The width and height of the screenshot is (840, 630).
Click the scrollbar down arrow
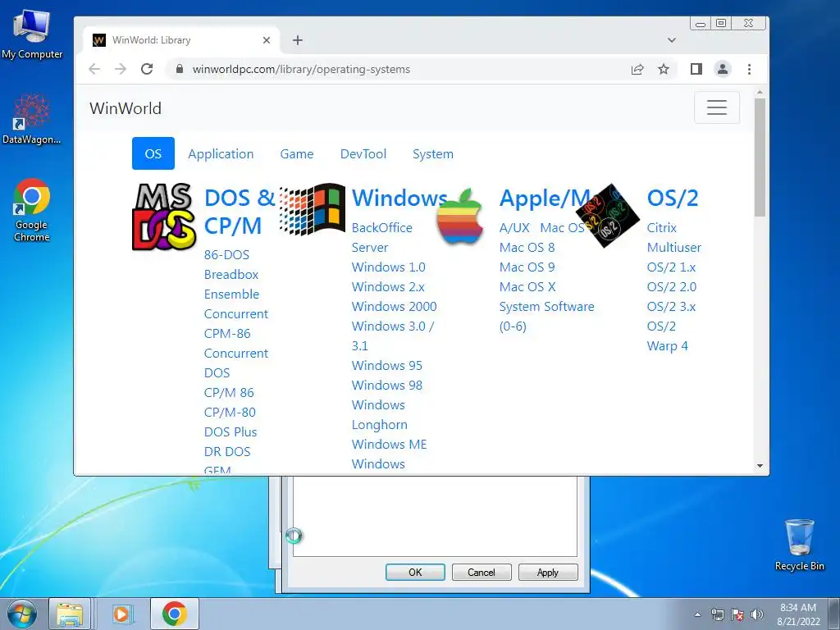tap(760, 466)
